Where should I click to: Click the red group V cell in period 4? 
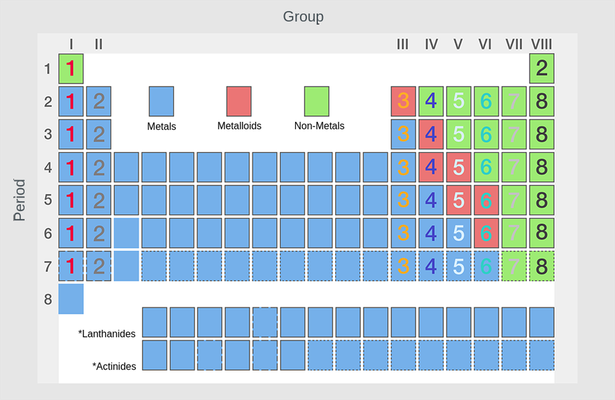(x=458, y=167)
